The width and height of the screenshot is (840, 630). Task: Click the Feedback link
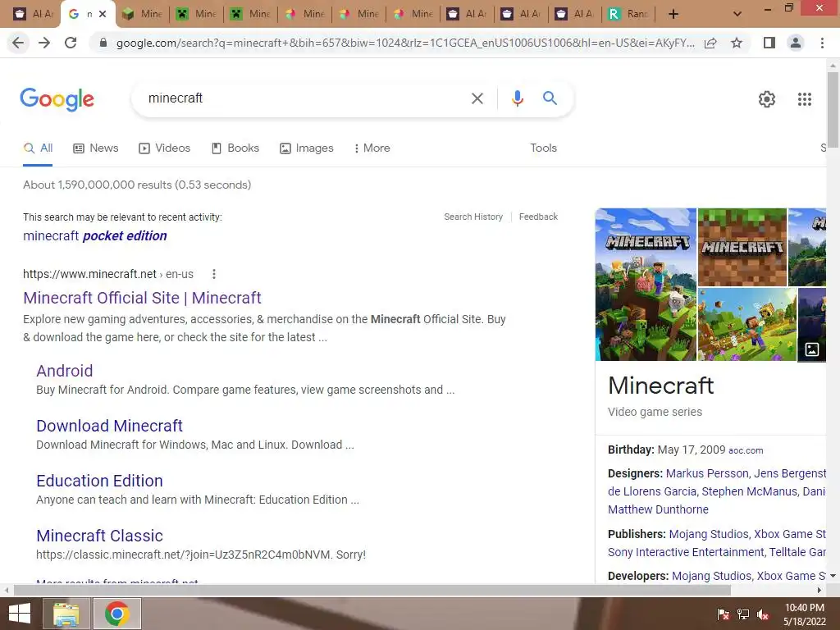[538, 217]
